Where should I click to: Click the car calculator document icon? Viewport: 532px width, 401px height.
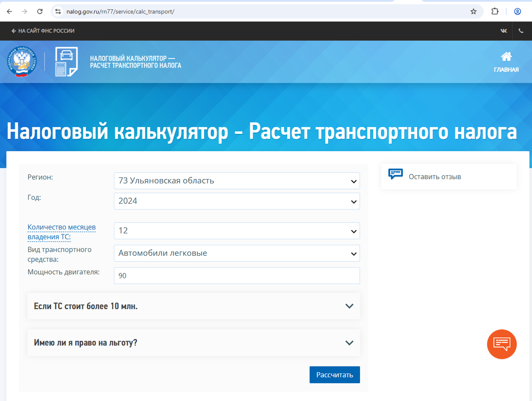[66, 62]
